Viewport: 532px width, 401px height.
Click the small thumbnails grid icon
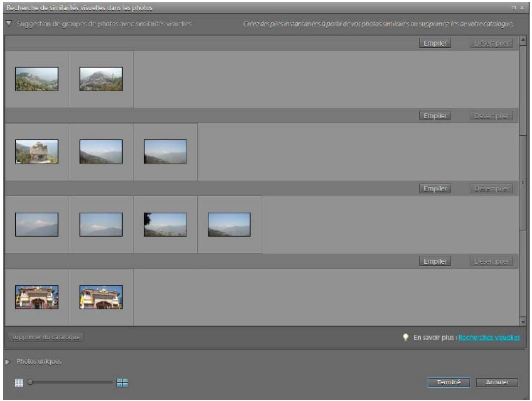click(x=19, y=383)
